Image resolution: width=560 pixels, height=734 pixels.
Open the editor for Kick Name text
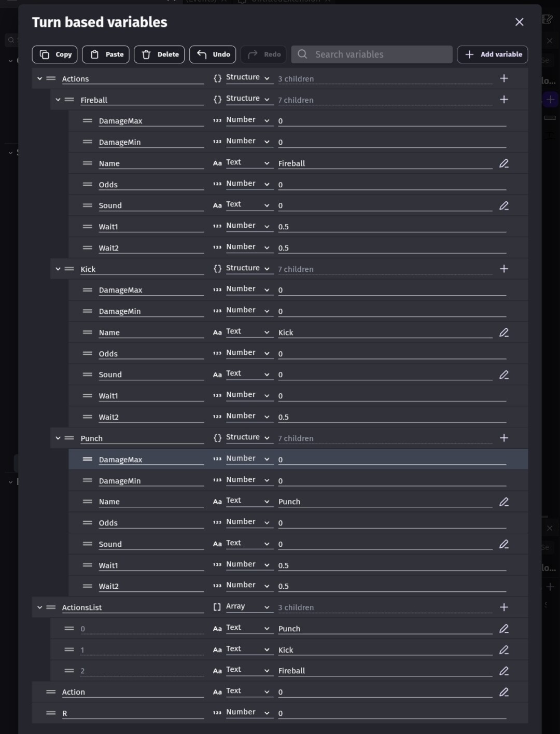504,333
